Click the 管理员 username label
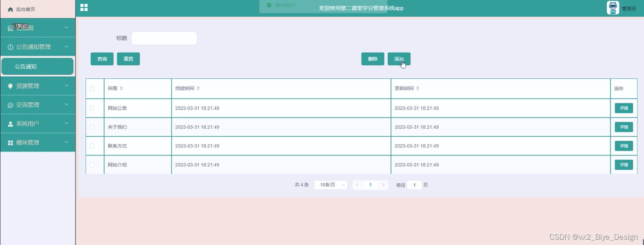This screenshot has height=245, width=644. [629, 9]
